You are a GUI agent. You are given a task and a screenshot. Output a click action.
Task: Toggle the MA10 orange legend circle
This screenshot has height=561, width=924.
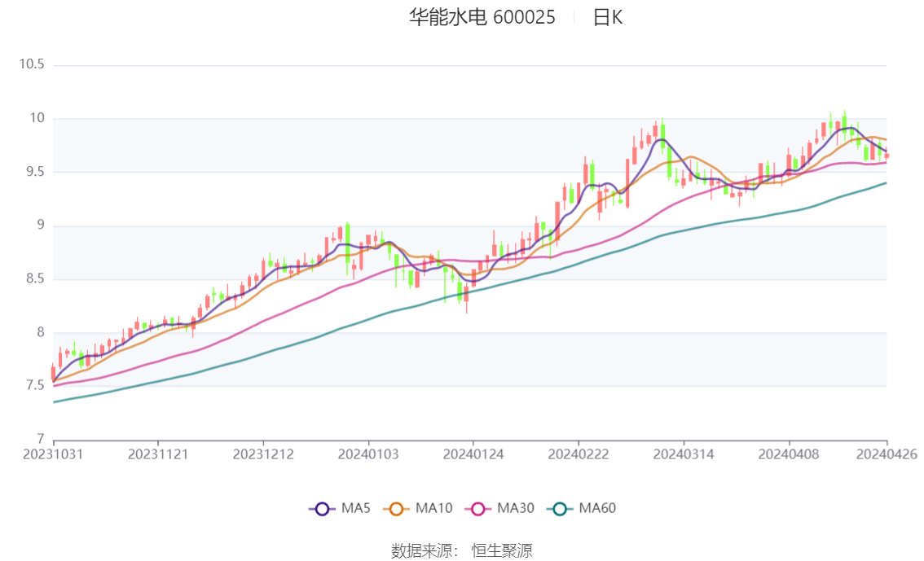tap(396, 509)
